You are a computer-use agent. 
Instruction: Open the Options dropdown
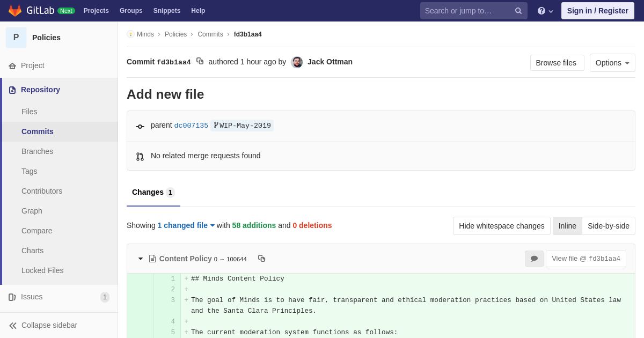(x=612, y=63)
